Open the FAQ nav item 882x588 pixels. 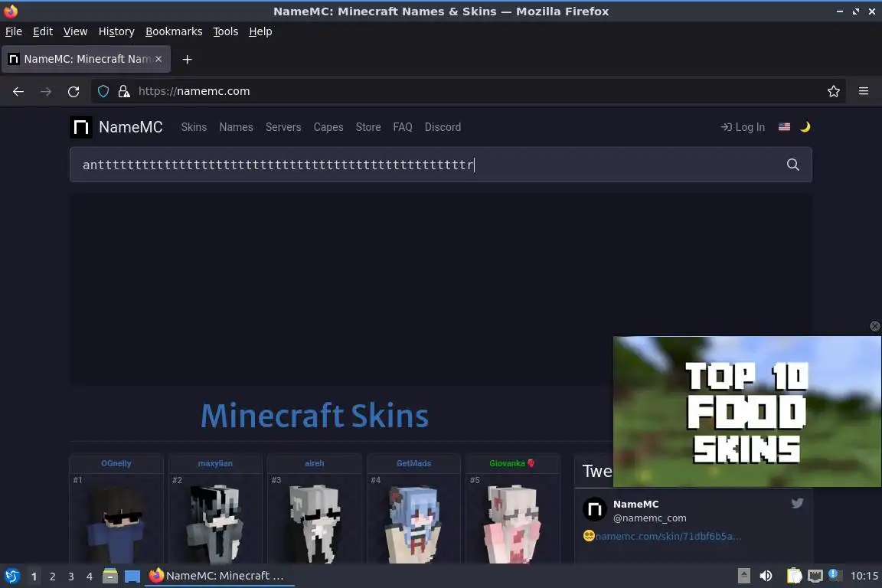(x=403, y=127)
